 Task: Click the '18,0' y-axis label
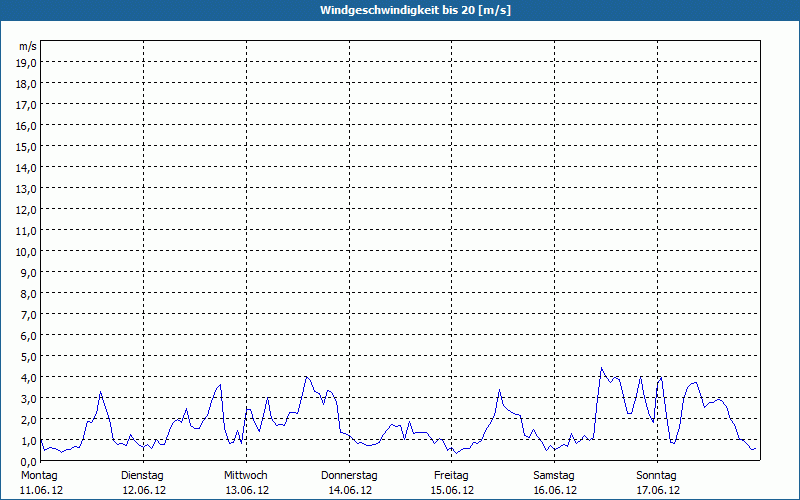[x=27, y=84]
